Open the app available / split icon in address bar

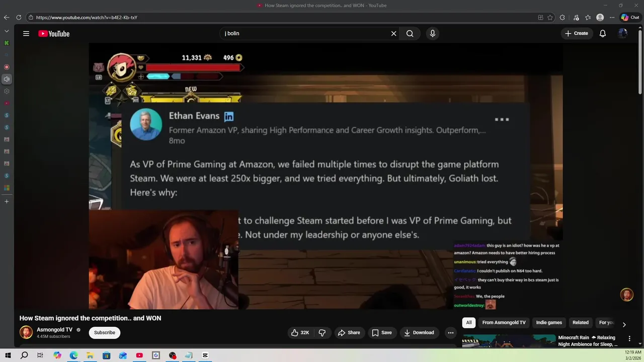541,18
